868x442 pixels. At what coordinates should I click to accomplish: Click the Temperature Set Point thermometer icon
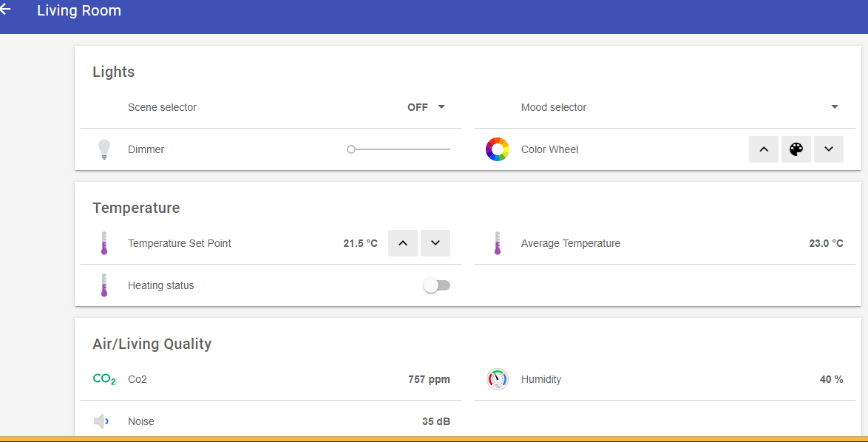pyautogui.click(x=104, y=243)
